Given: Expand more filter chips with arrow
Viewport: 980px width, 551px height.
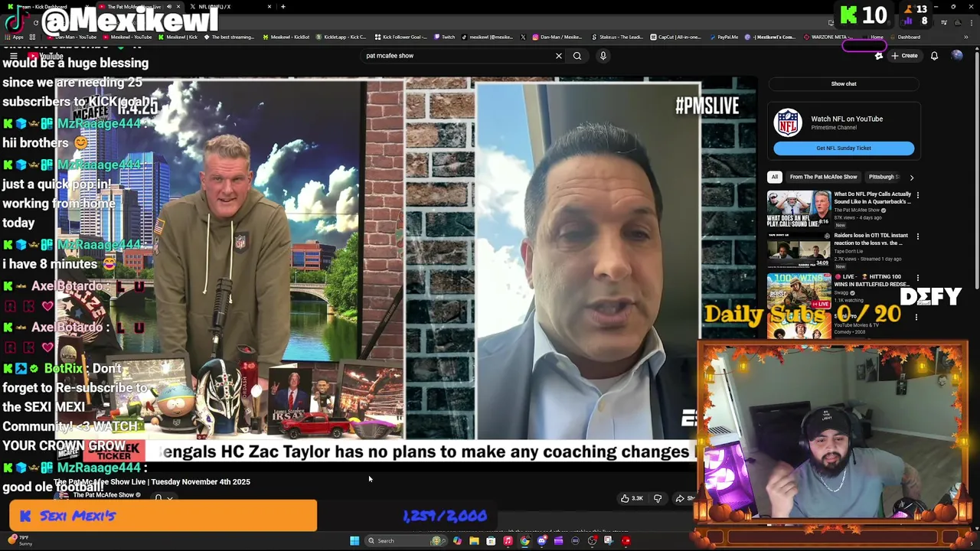Looking at the screenshot, I should (x=911, y=177).
